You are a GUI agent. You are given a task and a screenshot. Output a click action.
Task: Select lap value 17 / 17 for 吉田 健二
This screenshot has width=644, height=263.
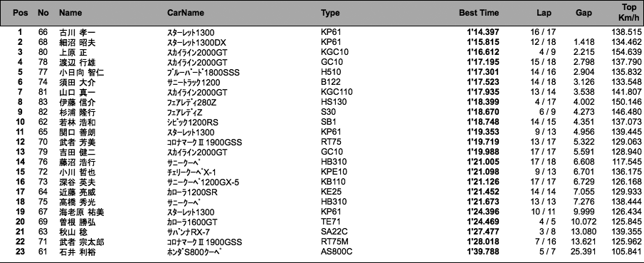click(x=544, y=153)
